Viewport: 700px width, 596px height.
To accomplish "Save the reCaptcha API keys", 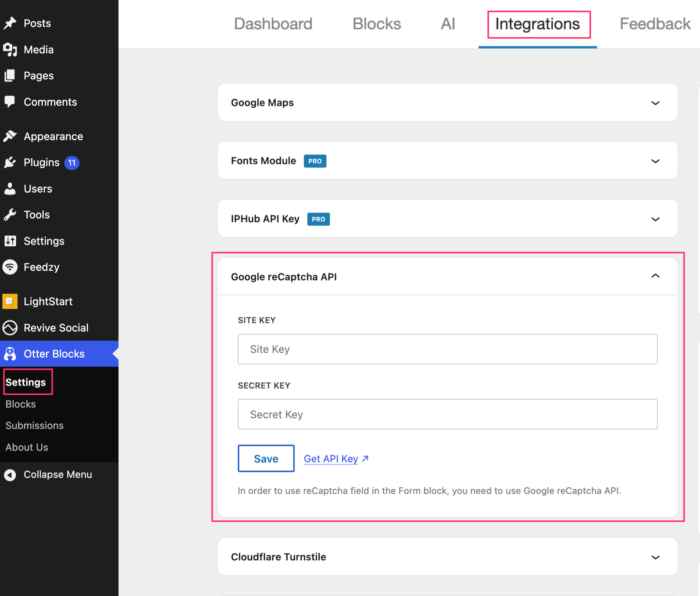I will [266, 458].
